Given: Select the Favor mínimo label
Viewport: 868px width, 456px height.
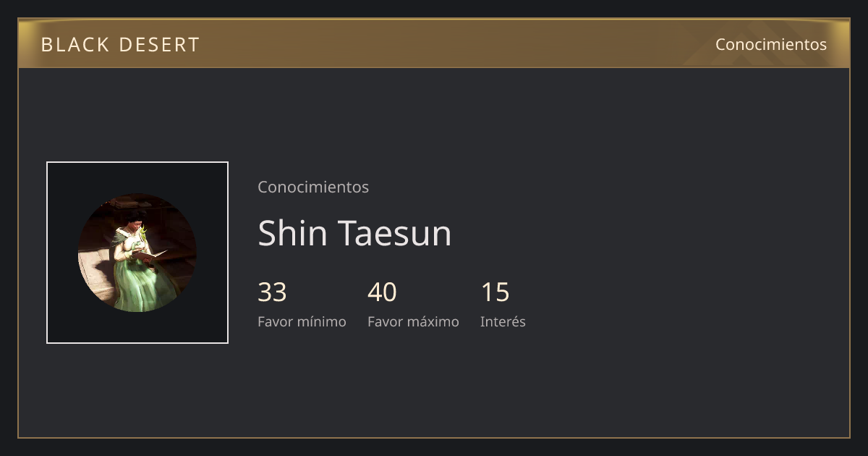Looking at the screenshot, I should pyautogui.click(x=302, y=321).
